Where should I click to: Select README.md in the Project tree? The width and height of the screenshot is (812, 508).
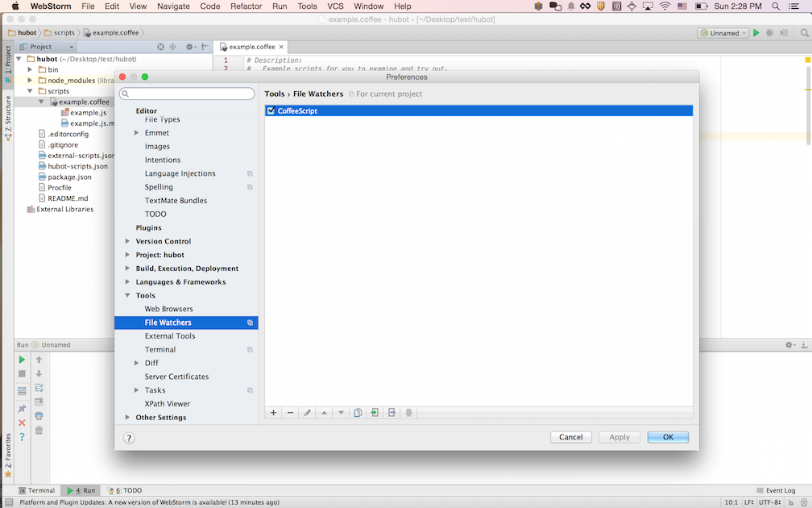[x=68, y=198]
